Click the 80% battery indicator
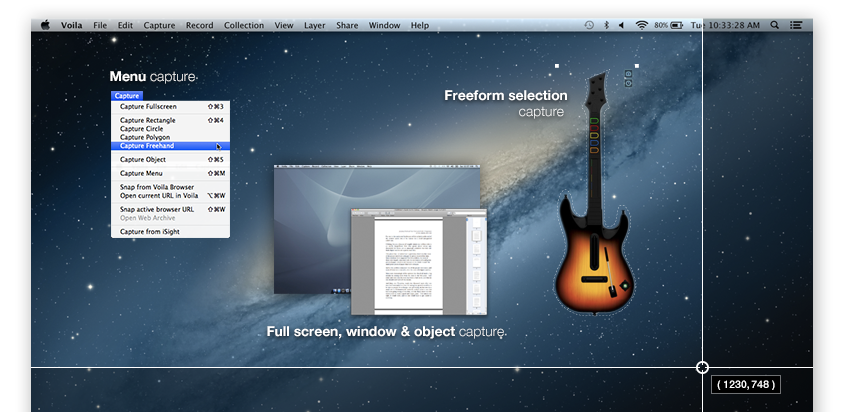Screen dimensions: 846x412 pos(669,25)
